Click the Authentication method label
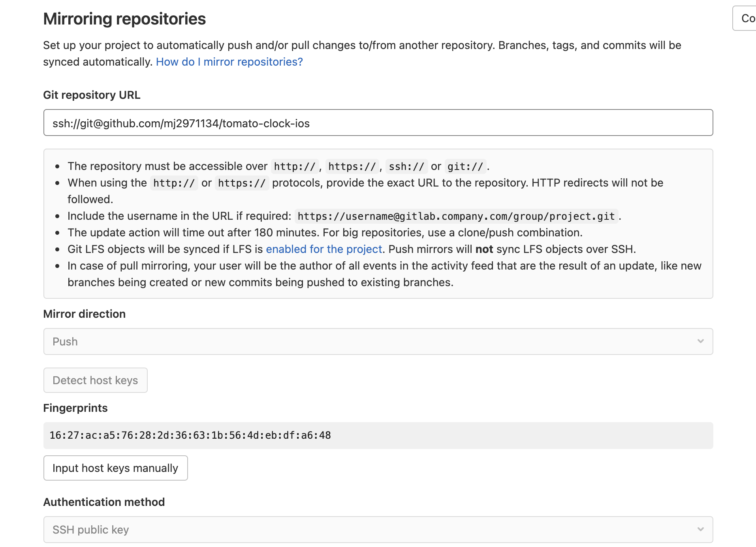 [104, 502]
